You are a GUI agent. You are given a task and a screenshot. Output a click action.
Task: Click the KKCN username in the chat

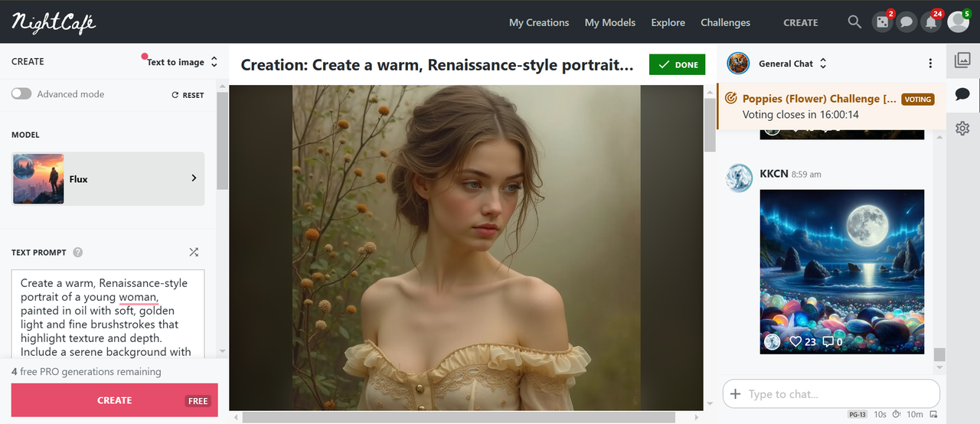coord(774,174)
